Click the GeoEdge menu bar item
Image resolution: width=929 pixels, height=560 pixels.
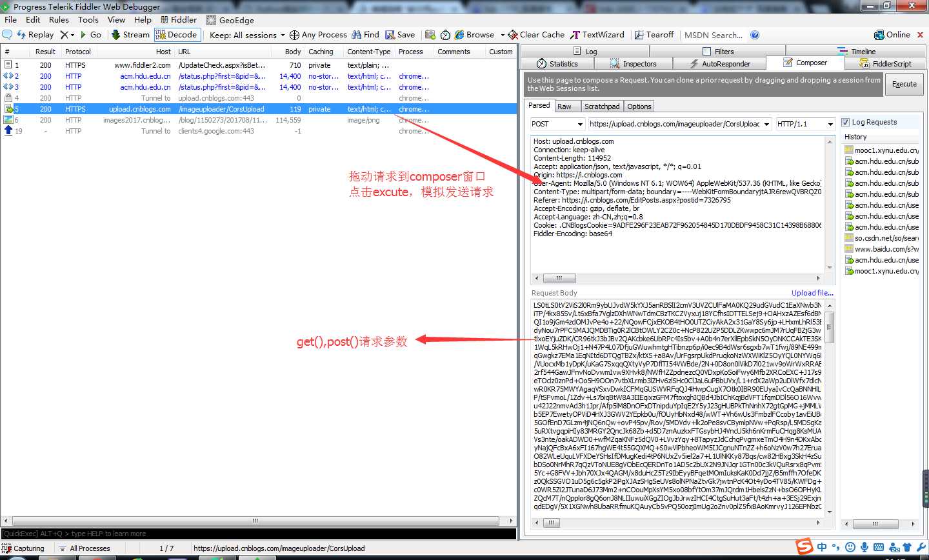click(230, 20)
